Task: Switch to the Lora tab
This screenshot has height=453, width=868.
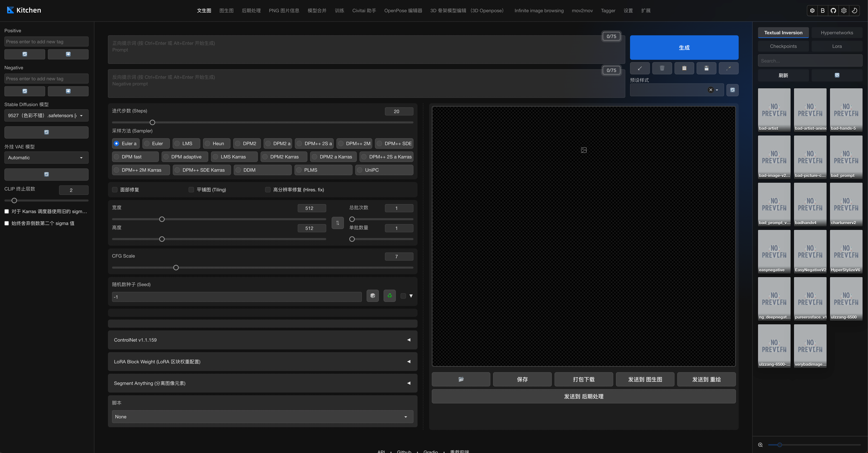Action: click(837, 46)
